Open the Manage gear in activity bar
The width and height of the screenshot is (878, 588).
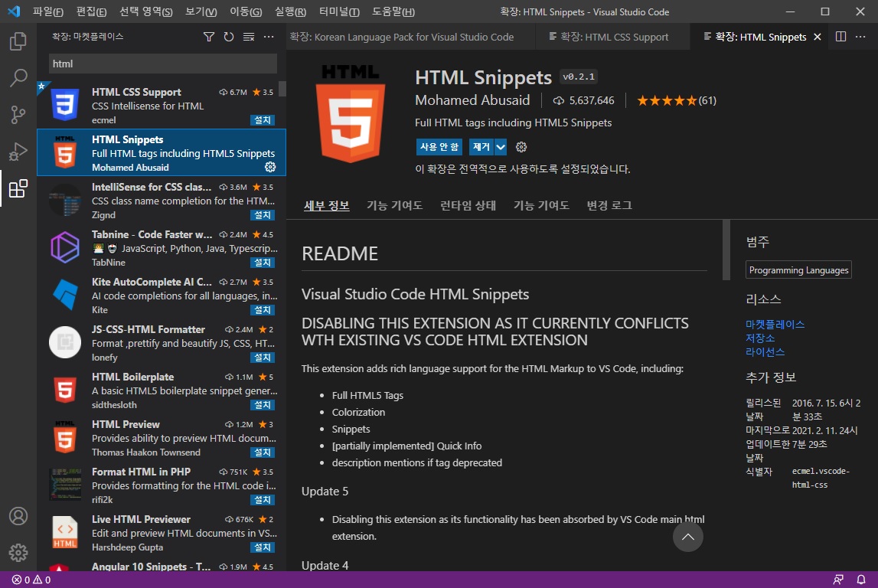[x=18, y=553]
